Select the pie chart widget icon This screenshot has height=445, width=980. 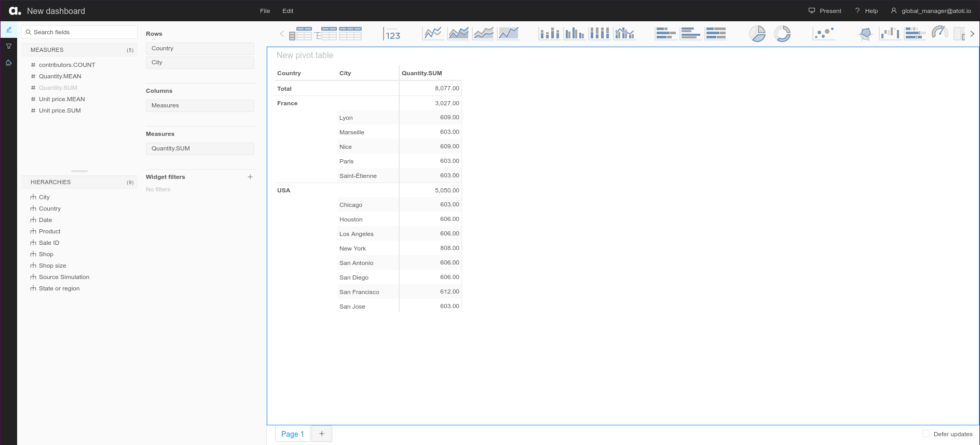click(757, 34)
